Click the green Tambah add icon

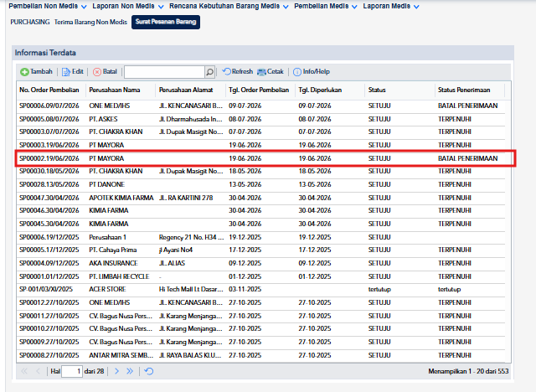(x=24, y=72)
